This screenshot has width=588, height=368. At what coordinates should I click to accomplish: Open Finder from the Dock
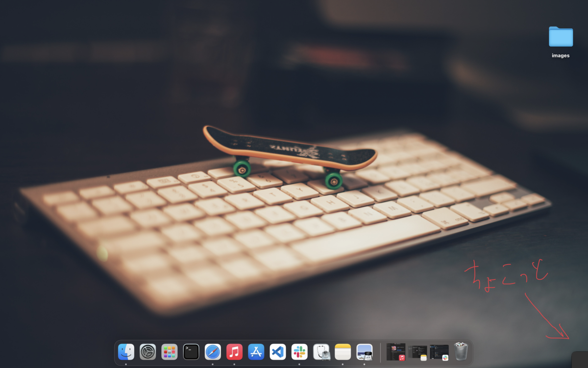pyautogui.click(x=126, y=352)
